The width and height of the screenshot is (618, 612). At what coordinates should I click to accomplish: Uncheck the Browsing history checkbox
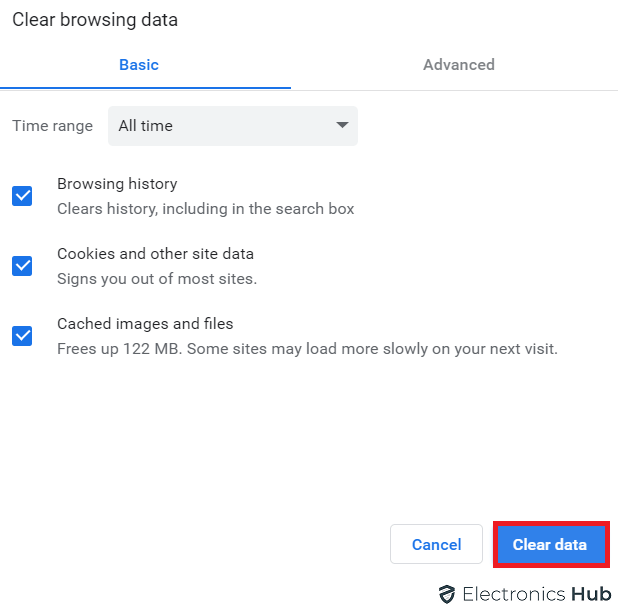22,196
